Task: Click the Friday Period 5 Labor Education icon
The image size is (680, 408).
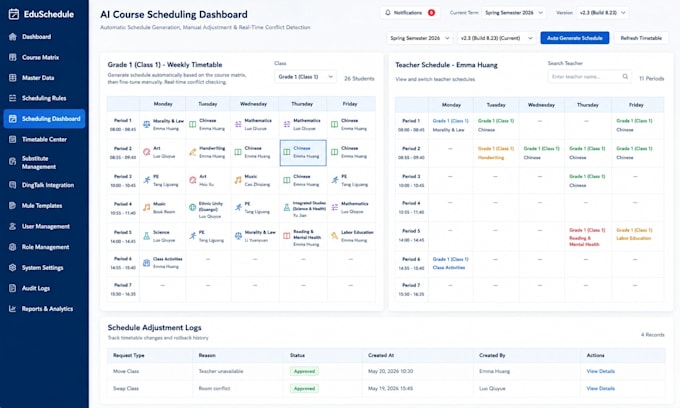Action: pyautogui.click(x=334, y=235)
